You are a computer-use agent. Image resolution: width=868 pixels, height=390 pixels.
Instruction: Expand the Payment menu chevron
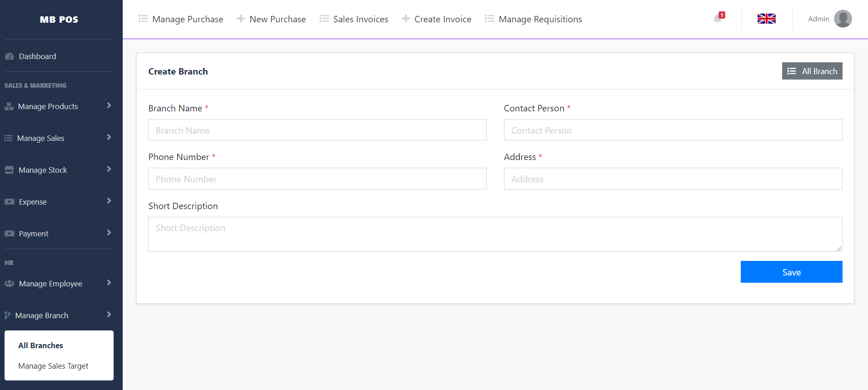tap(109, 233)
